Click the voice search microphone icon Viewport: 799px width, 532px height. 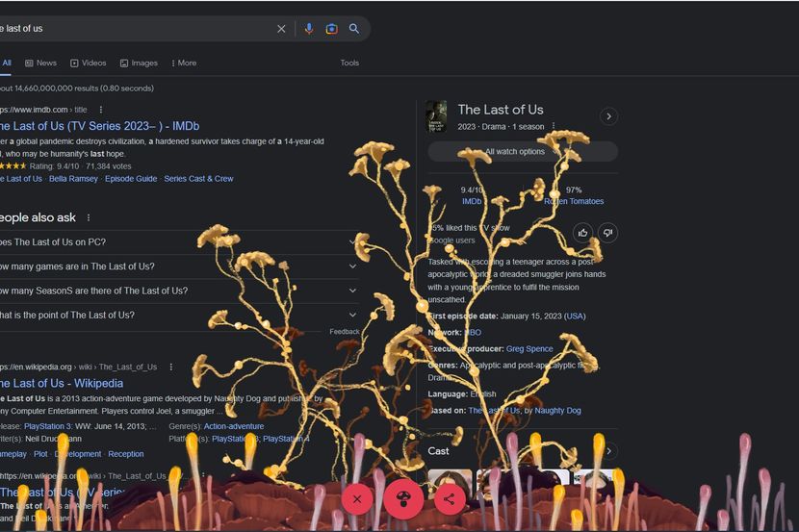click(309, 29)
